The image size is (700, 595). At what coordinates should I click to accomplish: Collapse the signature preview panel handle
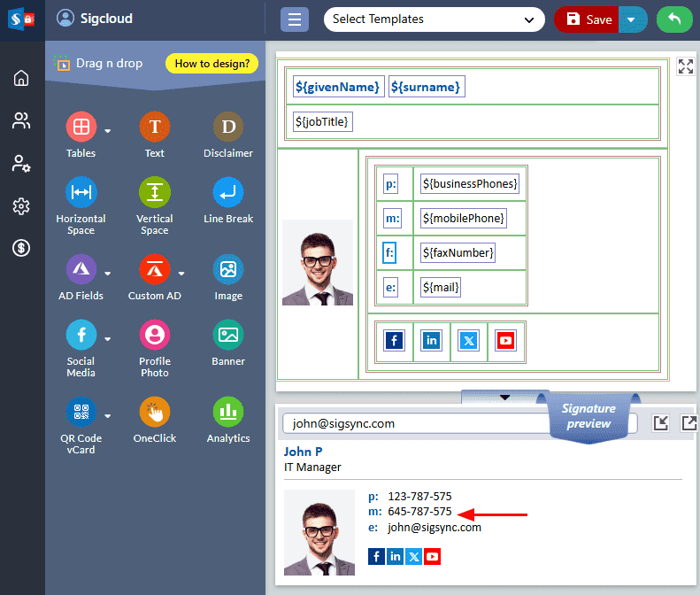click(505, 398)
